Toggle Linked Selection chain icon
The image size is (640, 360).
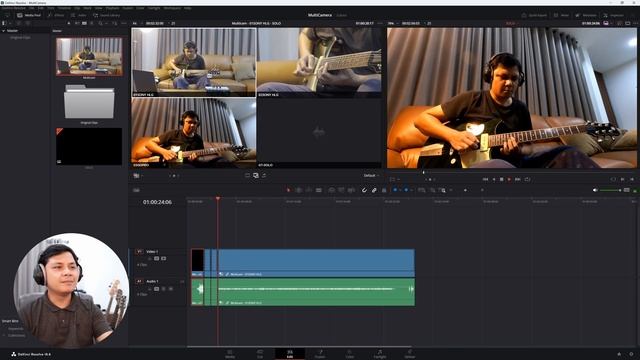click(374, 190)
